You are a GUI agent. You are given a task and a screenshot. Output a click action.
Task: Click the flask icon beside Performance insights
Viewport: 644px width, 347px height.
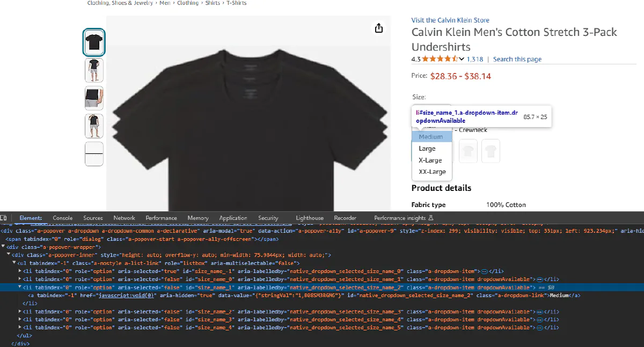pos(431,218)
